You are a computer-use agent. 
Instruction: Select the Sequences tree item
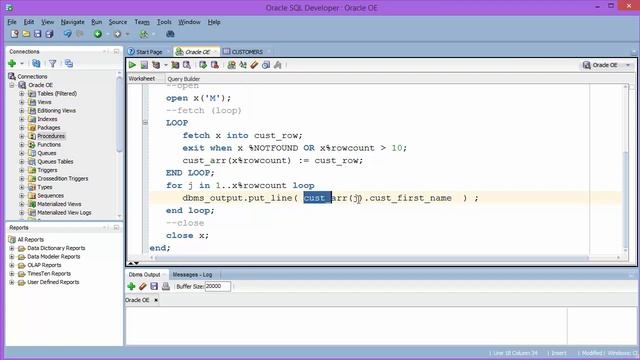51,196
